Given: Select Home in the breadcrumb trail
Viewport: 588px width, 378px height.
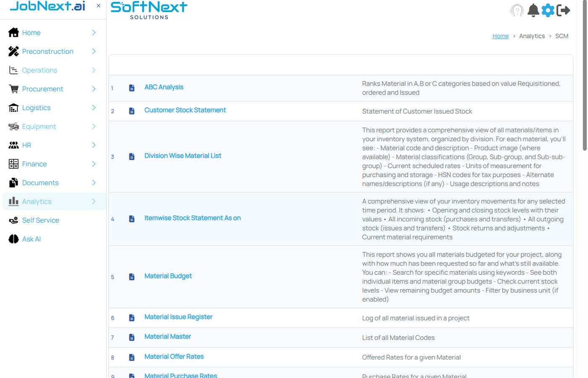Looking at the screenshot, I should [500, 36].
